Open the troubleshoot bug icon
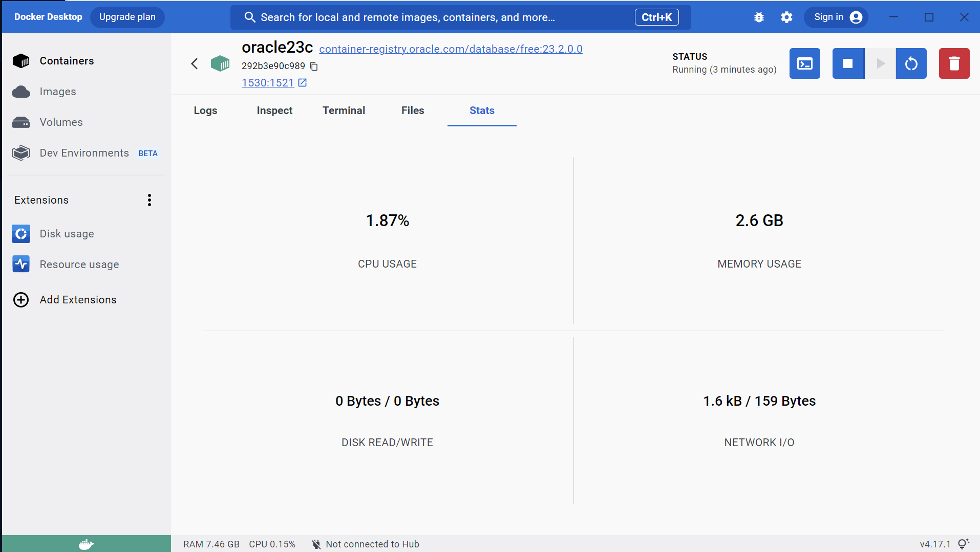The image size is (980, 552). [759, 17]
